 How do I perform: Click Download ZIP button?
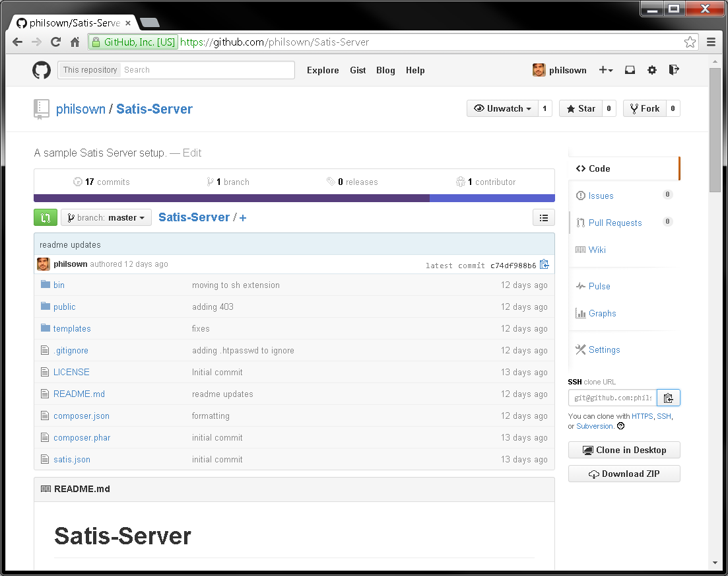[624, 474]
